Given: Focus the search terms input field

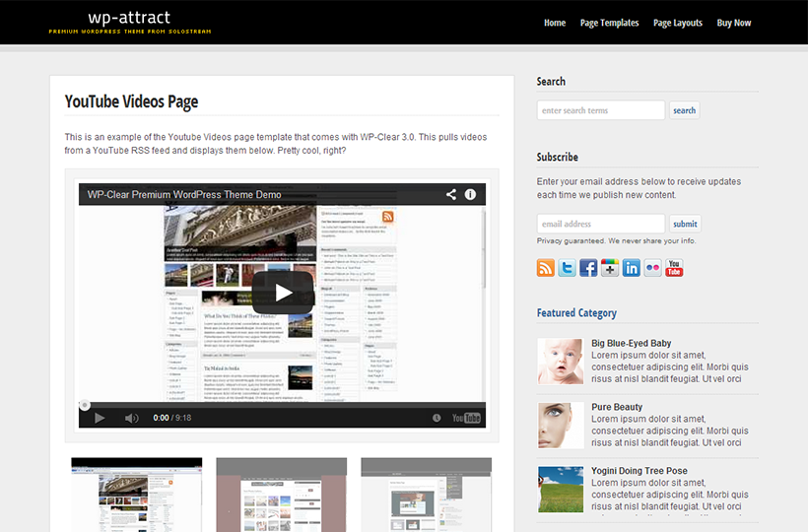Looking at the screenshot, I should point(601,110).
